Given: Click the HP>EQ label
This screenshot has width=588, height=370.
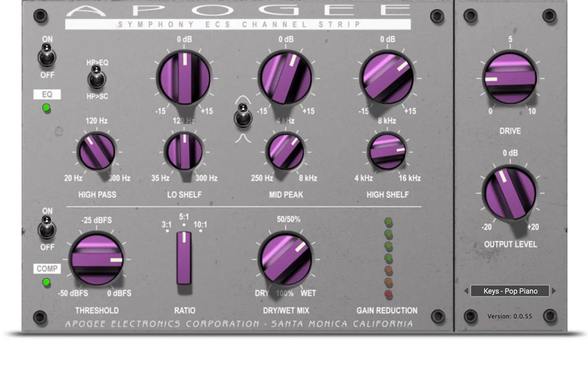Looking at the screenshot, I should pyautogui.click(x=97, y=63).
